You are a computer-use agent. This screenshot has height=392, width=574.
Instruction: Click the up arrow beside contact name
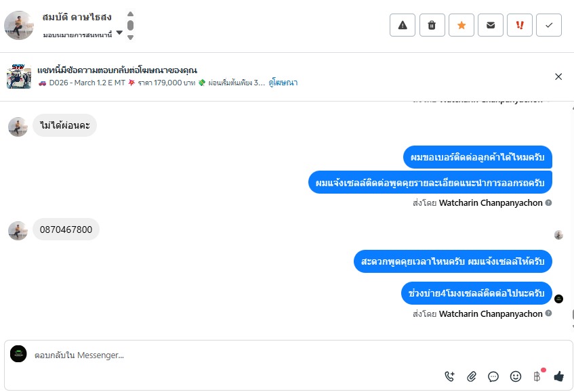click(130, 14)
